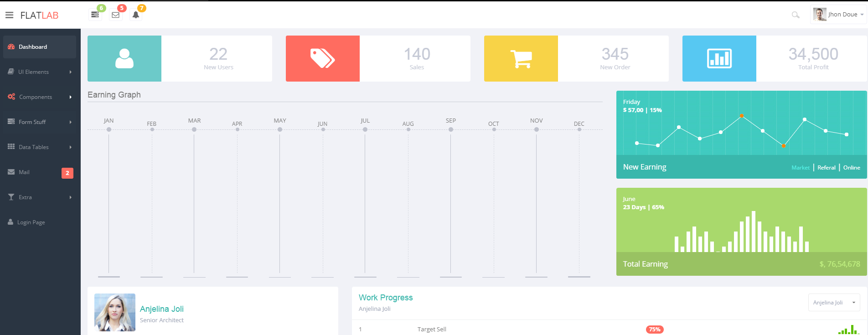Expand the Components sidebar menu
868x335 pixels.
click(40, 97)
